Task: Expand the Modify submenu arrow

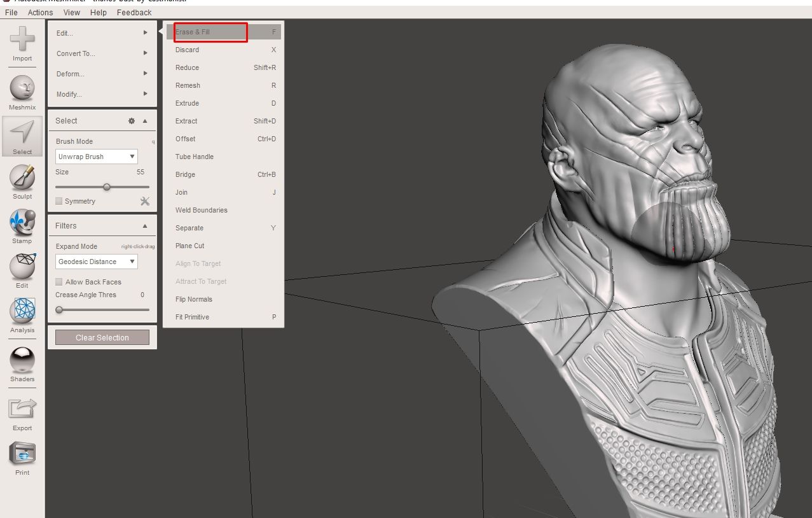Action: [x=145, y=94]
